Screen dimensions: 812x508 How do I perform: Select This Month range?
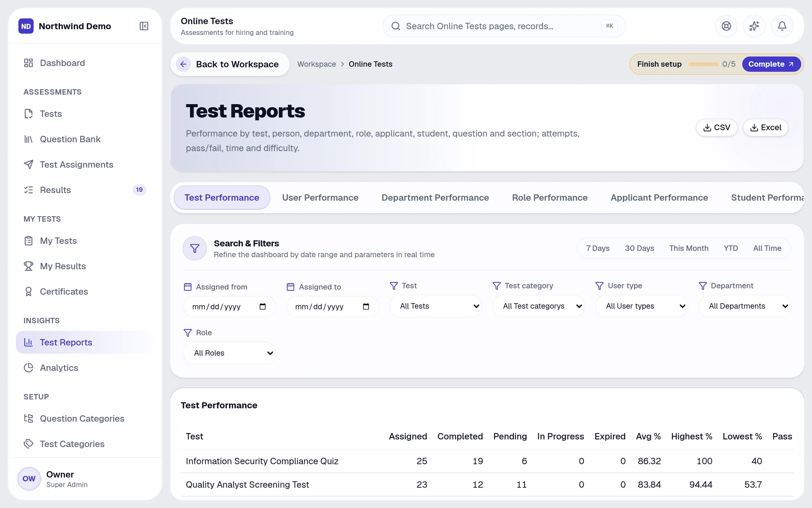(689, 248)
